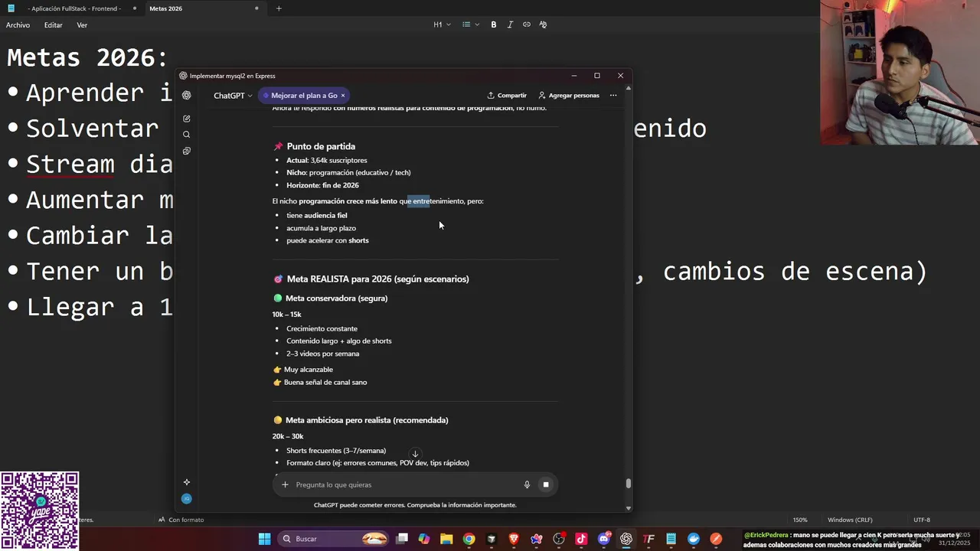The width and height of the screenshot is (980, 551).
Task: Click the Windows taskbar Buscar search box
Action: point(334,539)
